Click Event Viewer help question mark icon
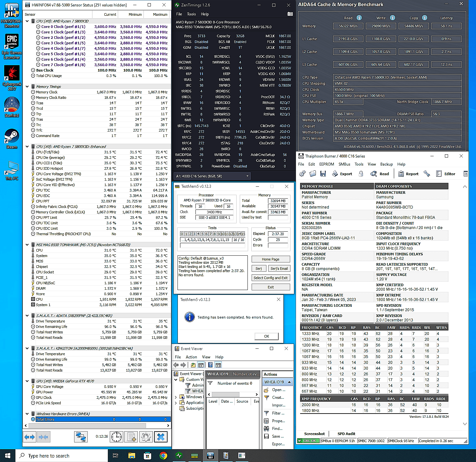 210,365
